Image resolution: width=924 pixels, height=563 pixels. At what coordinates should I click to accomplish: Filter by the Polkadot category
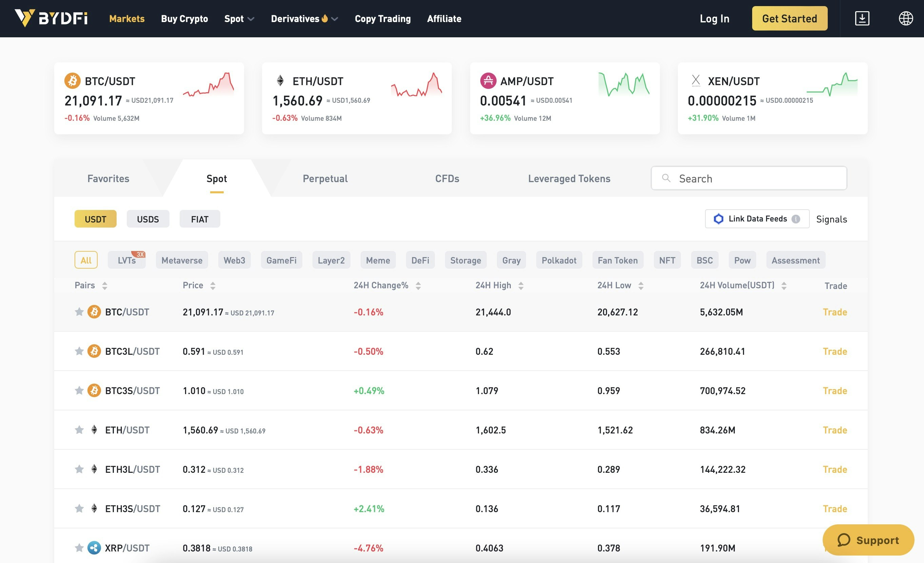pos(559,260)
